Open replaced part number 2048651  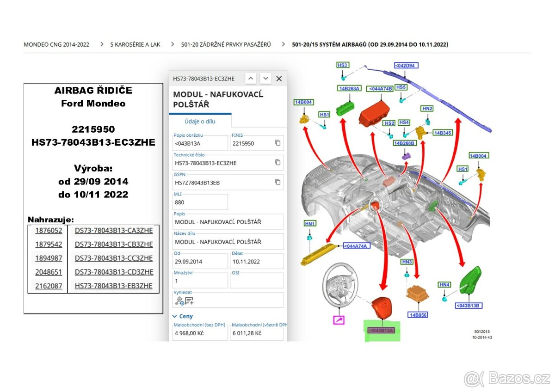(x=49, y=272)
